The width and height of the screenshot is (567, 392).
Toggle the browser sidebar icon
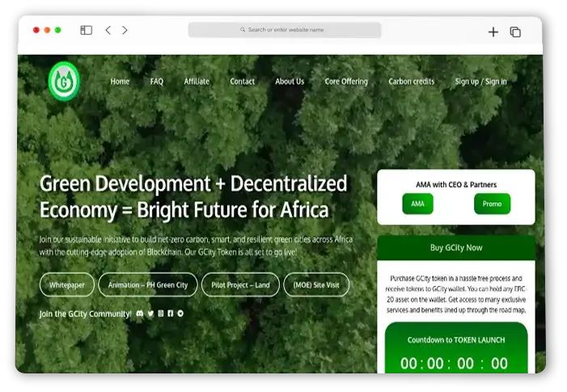[x=86, y=31]
